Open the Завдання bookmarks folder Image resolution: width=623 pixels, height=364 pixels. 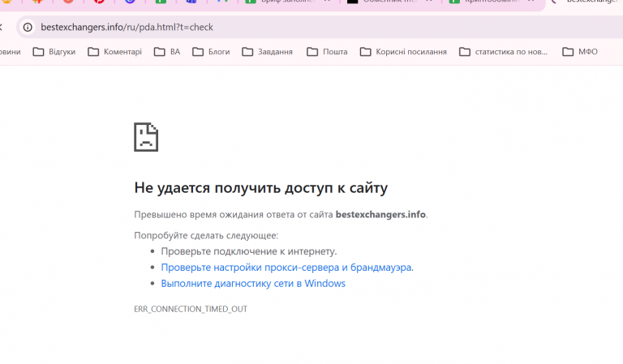[268, 52]
